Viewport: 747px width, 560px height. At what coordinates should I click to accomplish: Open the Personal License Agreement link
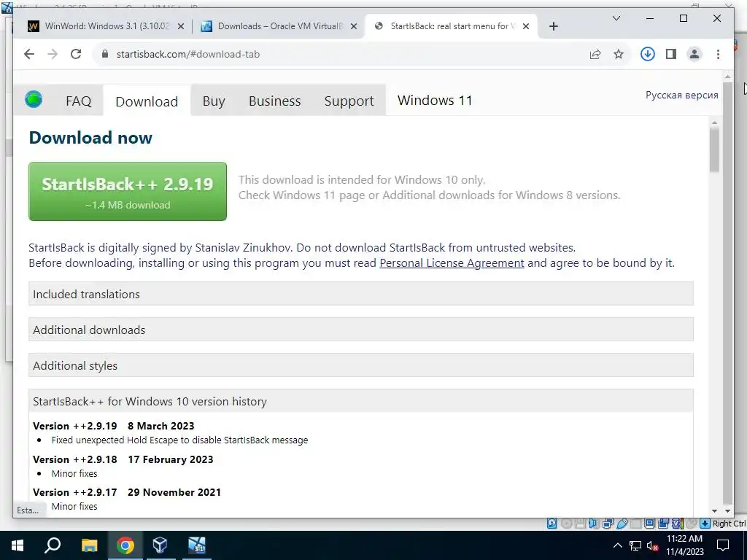point(452,262)
